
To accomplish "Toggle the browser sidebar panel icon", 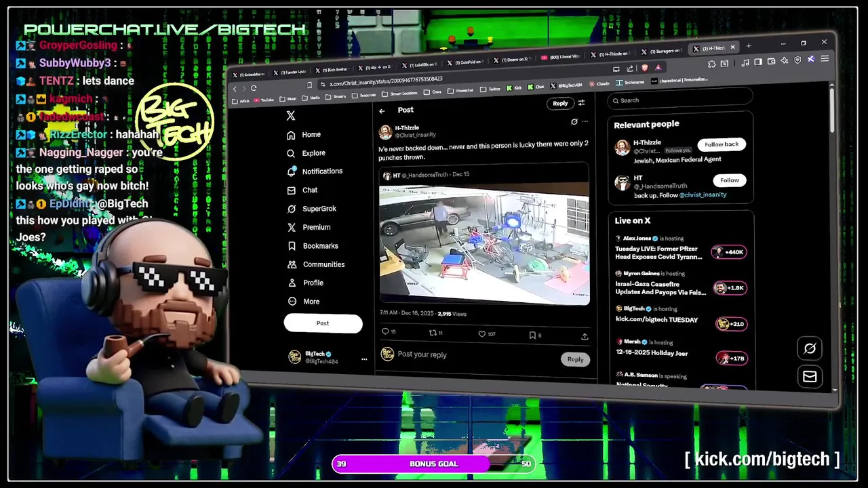I will coord(757,62).
